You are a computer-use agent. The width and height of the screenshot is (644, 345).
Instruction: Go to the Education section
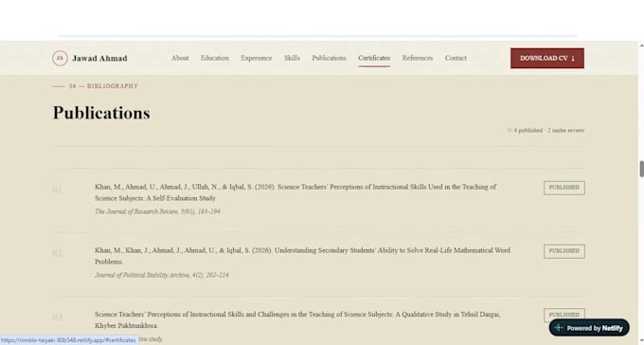(x=215, y=58)
